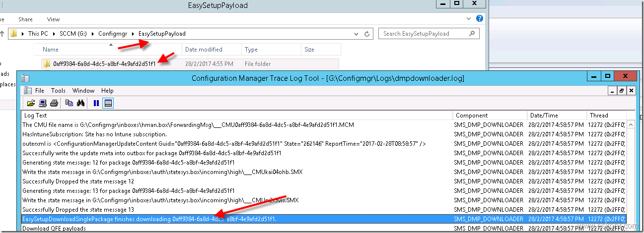Open the address bar history dropdown
The height and width of the screenshot is (233, 644).
click(x=356, y=34)
